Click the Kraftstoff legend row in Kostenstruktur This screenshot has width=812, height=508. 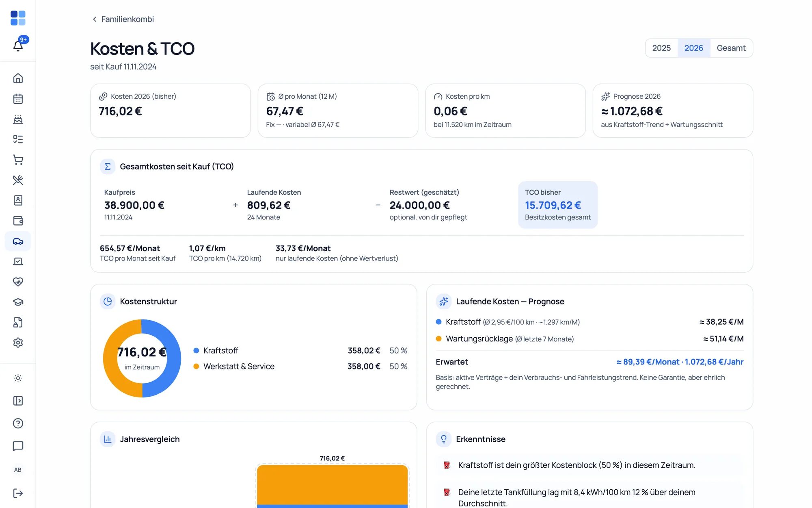click(x=300, y=350)
